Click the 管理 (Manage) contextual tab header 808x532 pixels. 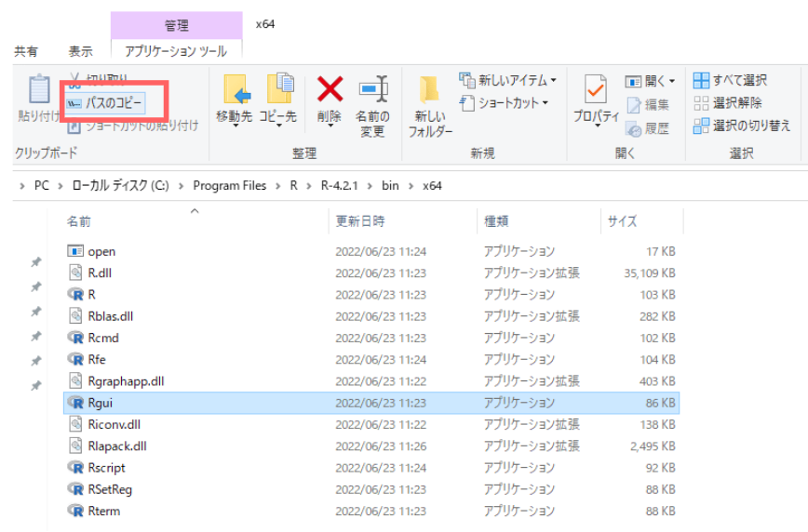click(177, 25)
